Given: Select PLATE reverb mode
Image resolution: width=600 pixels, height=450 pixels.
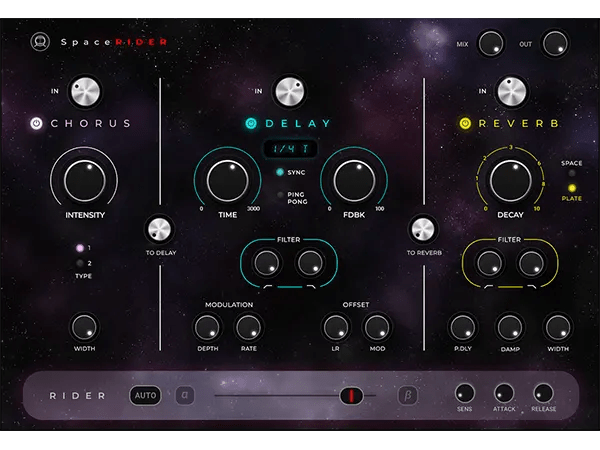Looking at the screenshot, I should pyautogui.click(x=572, y=188).
